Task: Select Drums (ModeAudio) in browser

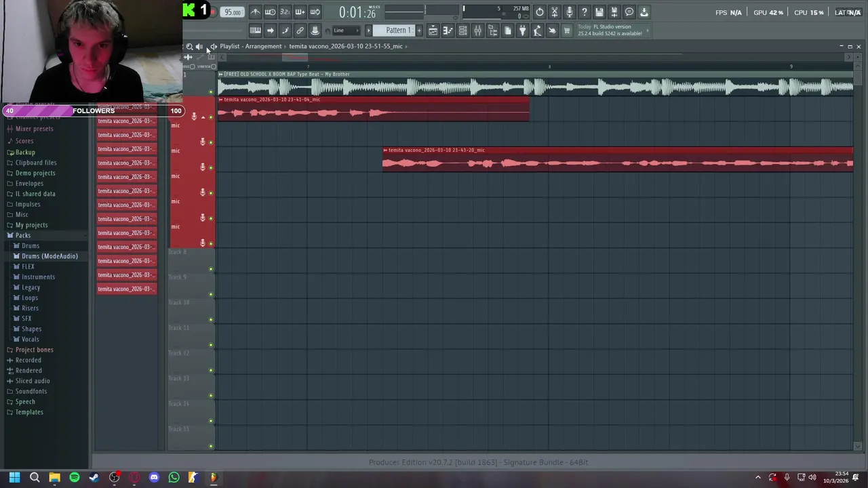Action: [x=50, y=256]
